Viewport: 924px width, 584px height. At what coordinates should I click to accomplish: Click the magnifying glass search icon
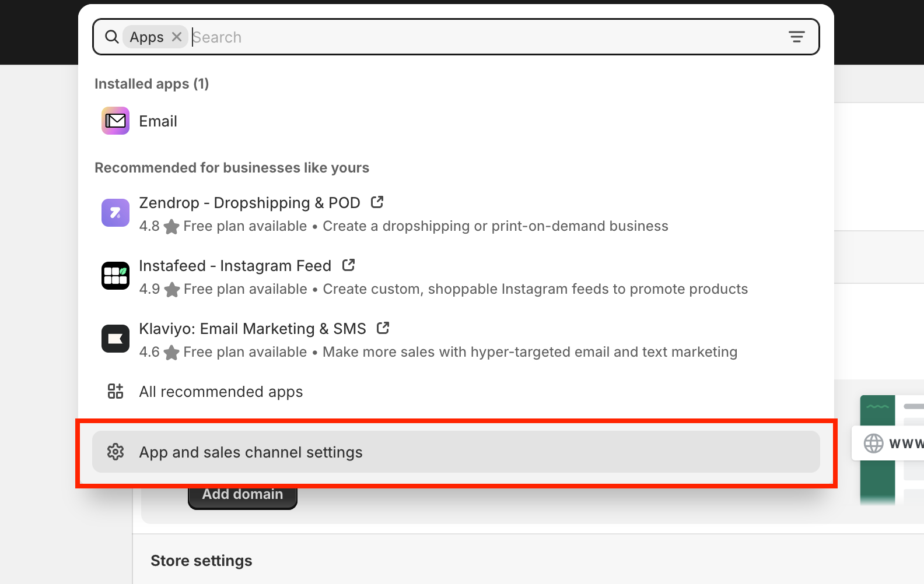[111, 37]
